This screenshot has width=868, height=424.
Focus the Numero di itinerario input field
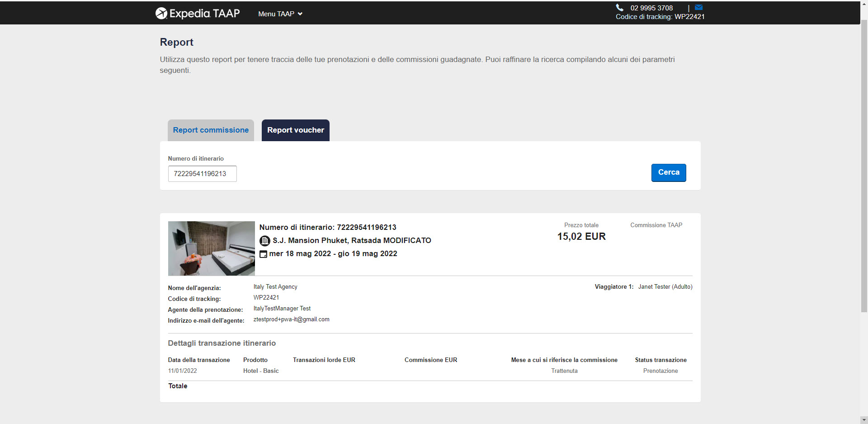coord(203,174)
